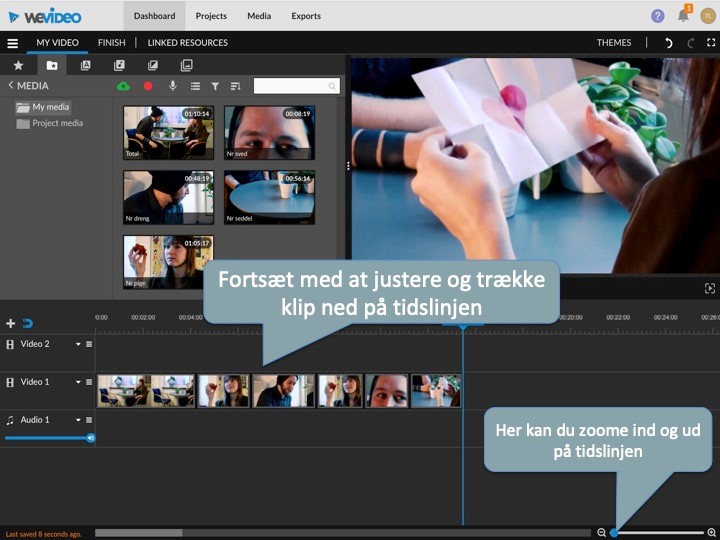The width and height of the screenshot is (720, 540).
Task: Switch media to list view
Action: (x=195, y=86)
